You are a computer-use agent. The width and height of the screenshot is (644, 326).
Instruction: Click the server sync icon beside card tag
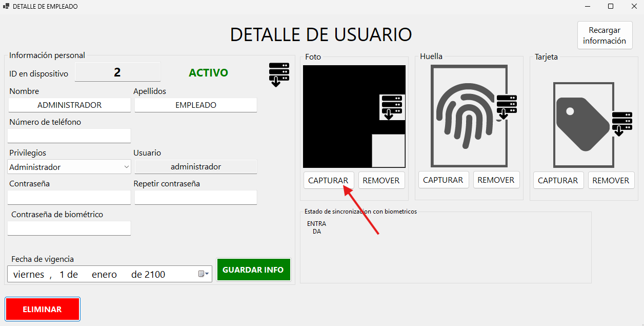622,124
